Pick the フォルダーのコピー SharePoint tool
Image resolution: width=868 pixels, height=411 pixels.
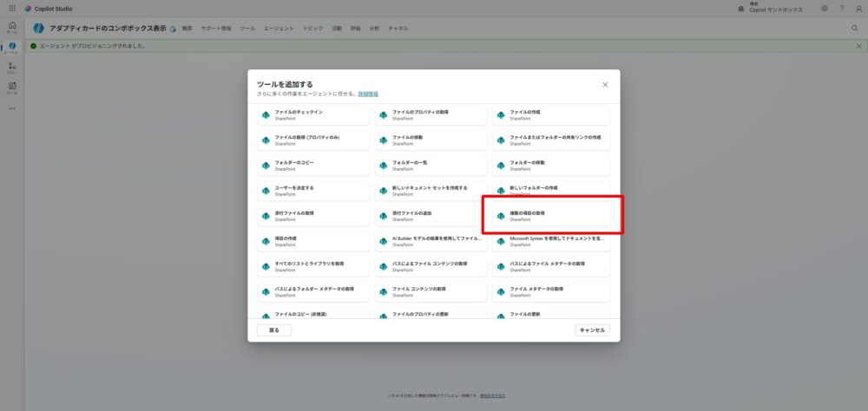(x=316, y=165)
